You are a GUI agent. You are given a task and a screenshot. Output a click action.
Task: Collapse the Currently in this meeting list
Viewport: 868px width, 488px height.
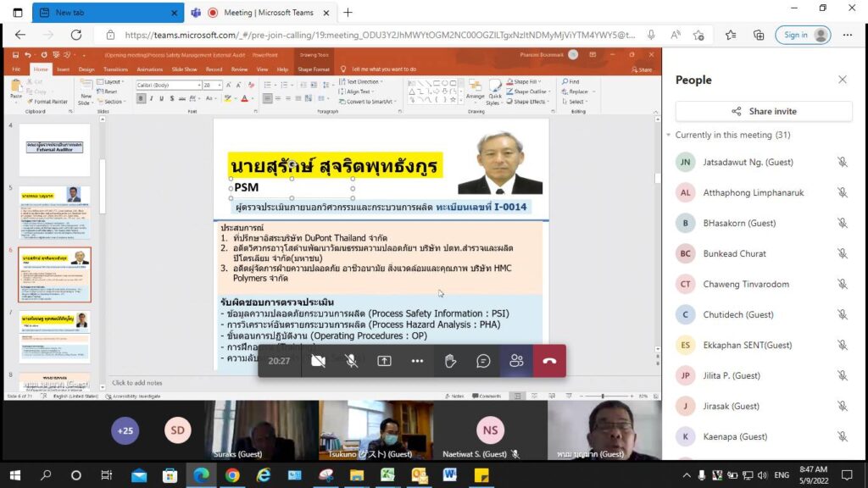click(x=667, y=136)
